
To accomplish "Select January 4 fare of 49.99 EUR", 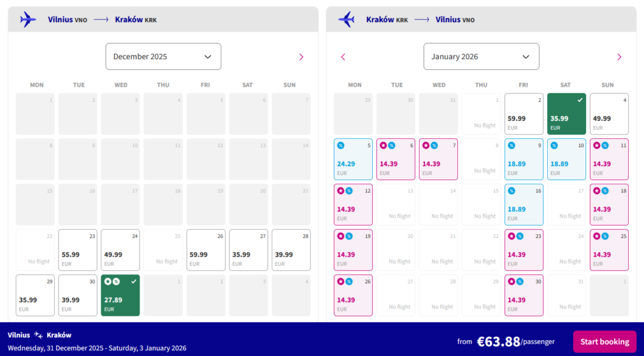I will (609, 114).
